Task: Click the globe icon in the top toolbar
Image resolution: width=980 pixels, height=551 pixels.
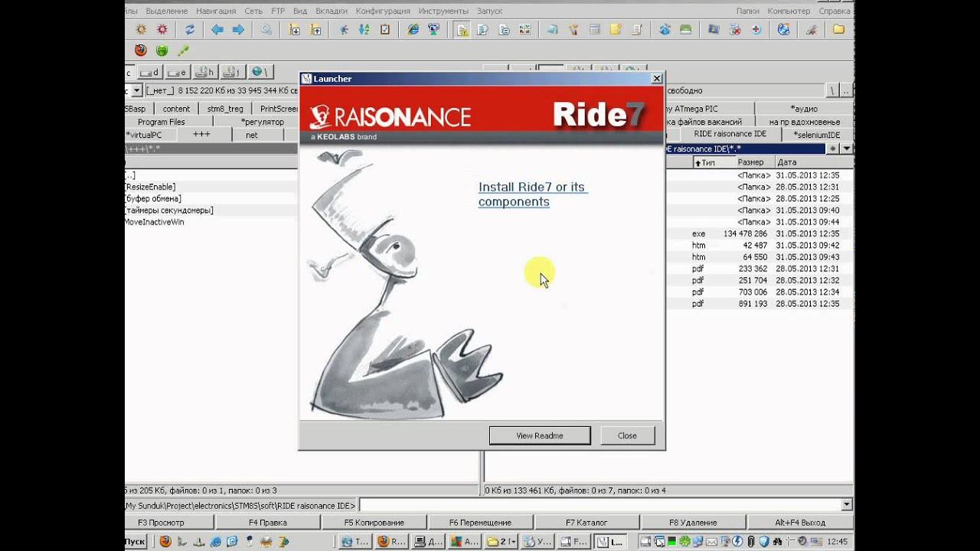Action: point(783,30)
